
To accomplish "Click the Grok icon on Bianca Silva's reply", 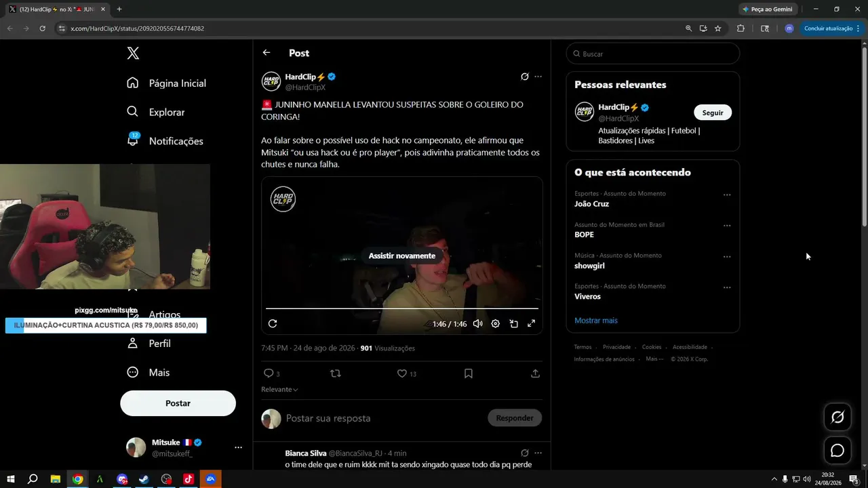I will [524, 453].
